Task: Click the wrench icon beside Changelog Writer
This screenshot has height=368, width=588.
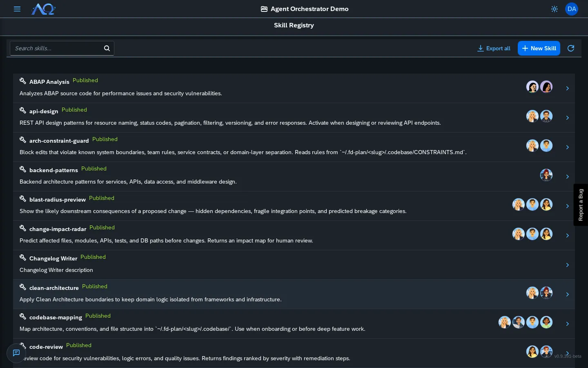Action: pyautogui.click(x=23, y=258)
